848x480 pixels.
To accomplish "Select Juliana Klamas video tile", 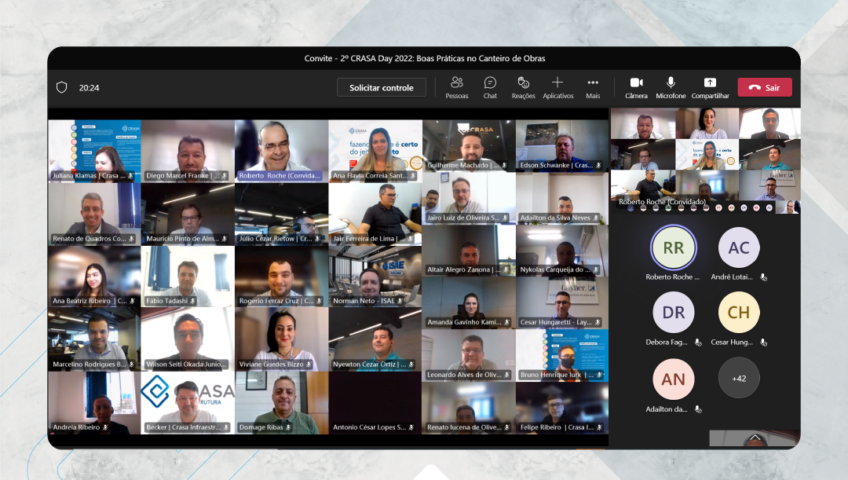I will 95,151.
